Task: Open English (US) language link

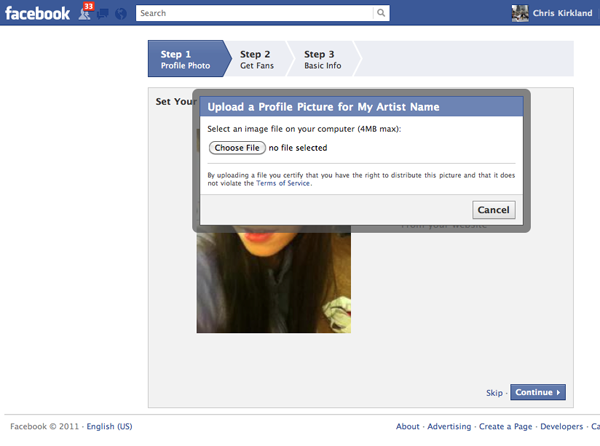Action: 109,426
